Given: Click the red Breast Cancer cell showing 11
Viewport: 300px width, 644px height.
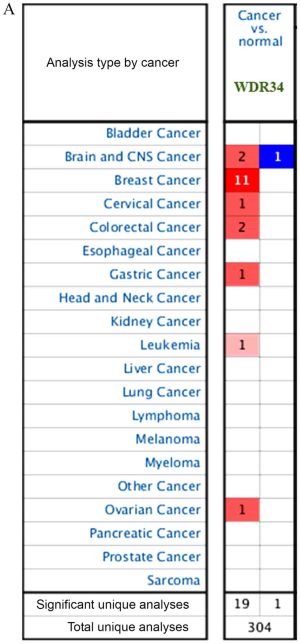Looking at the screenshot, I should pos(242,180).
